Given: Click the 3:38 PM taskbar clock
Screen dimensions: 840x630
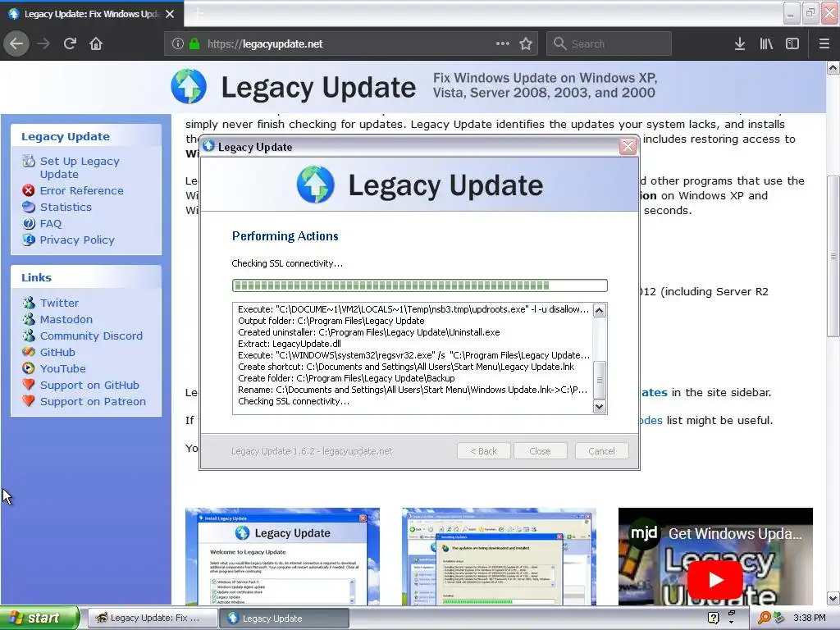Looking at the screenshot, I should [809, 618].
